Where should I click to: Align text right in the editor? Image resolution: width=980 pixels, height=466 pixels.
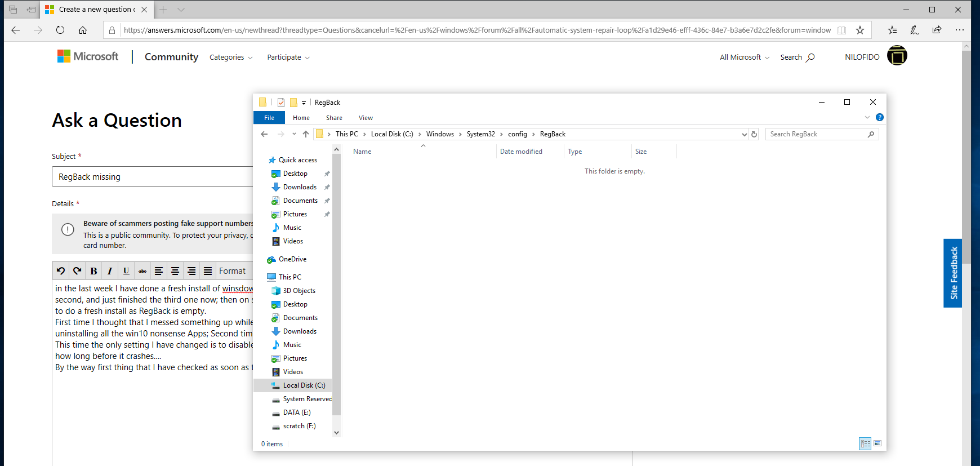tap(191, 271)
